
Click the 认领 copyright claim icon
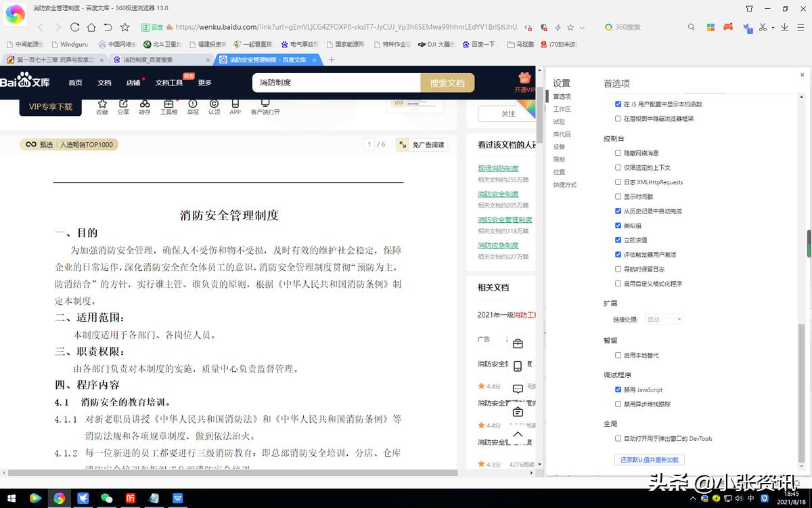pos(214,104)
